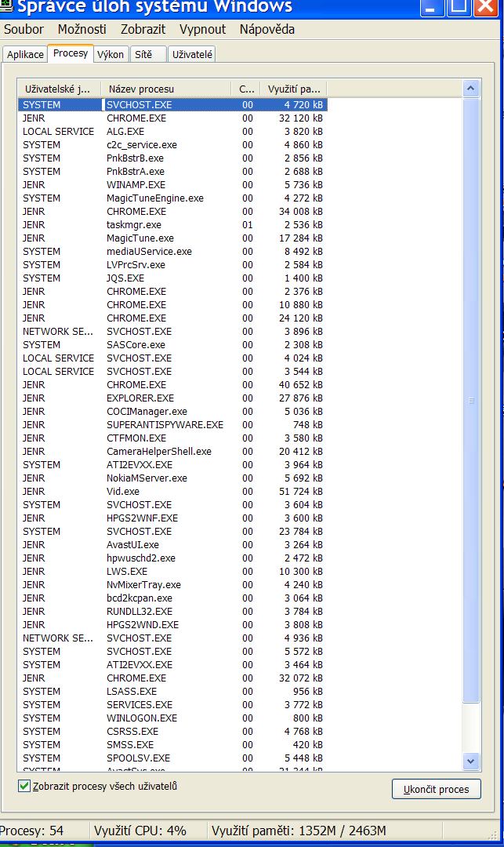Select the CSRSS.EXE process row
504x847 pixels.
coord(172,732)
